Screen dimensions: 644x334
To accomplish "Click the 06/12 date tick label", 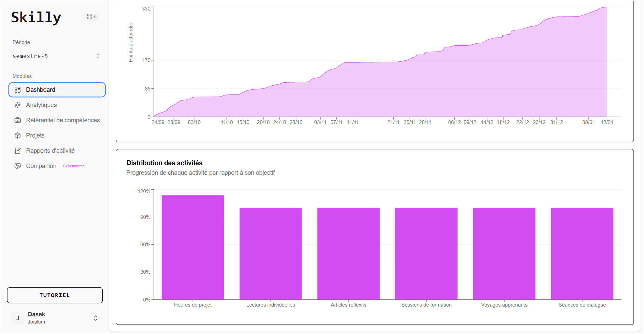I will coord(454,122).
